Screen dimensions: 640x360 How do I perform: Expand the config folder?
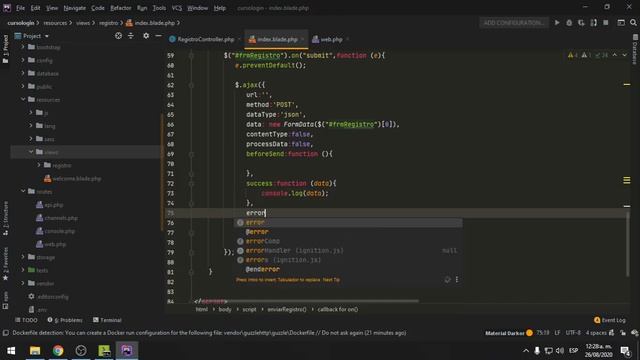click(x=23, y=60)
